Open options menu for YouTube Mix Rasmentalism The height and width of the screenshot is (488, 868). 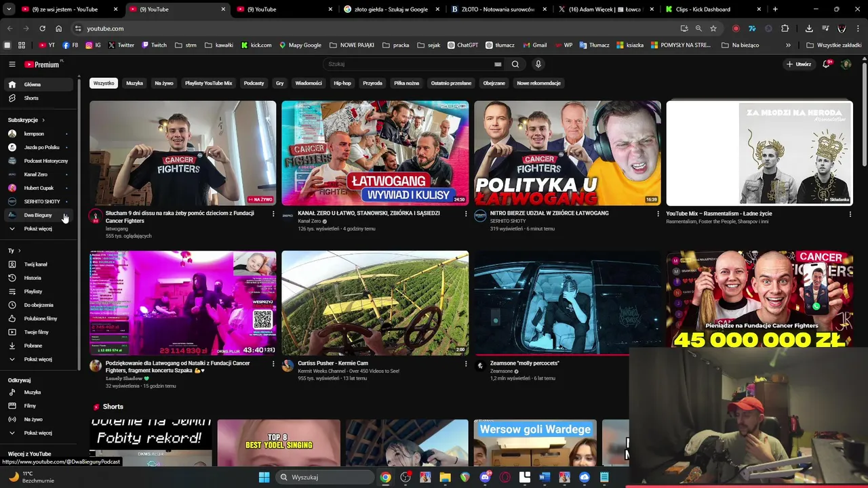pos(850,213)
